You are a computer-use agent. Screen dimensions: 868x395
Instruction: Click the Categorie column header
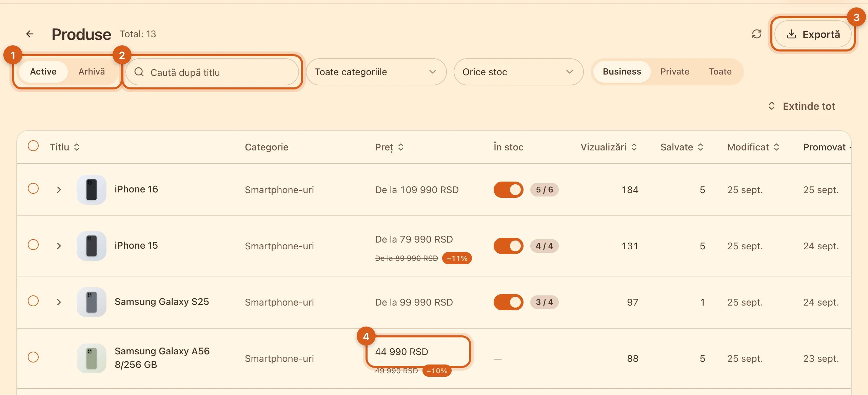267,147
